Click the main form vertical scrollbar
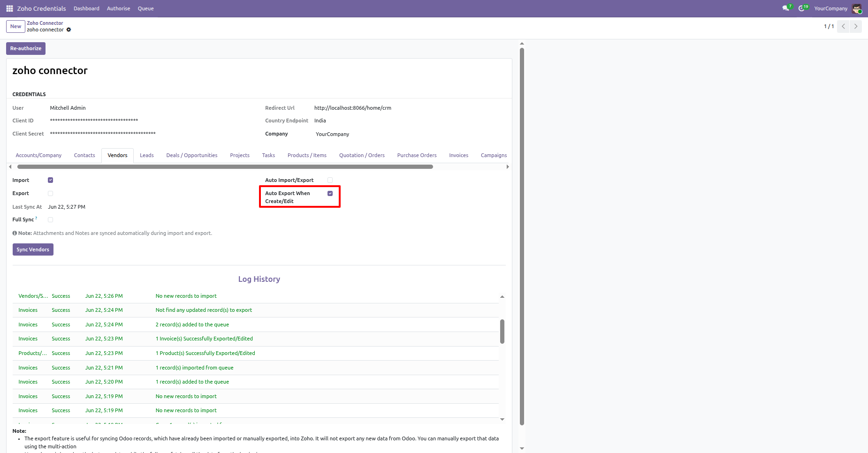The image size is (868, 453). click(522, 236)
